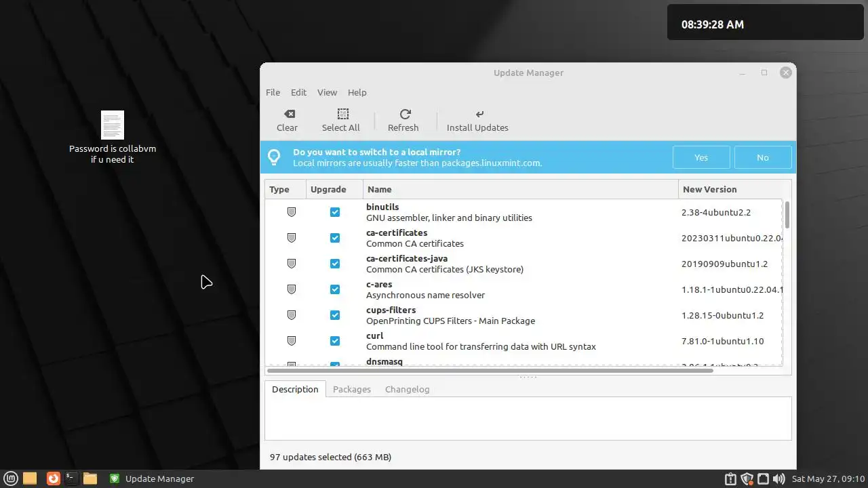Launch Firefox from the panel

coord(53,479)
